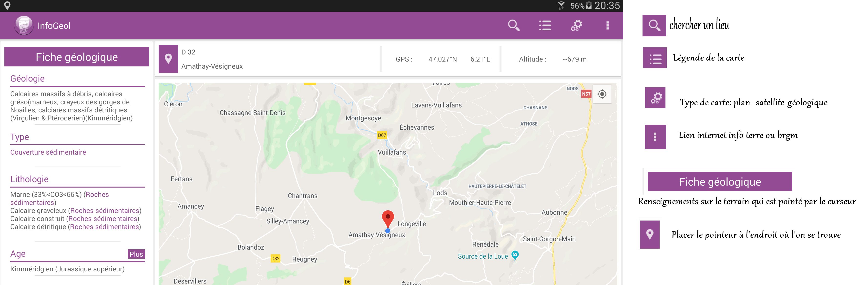Tap the Silley-Amancey map label
This screenshot has height=285, width=868.
(288, 221)
